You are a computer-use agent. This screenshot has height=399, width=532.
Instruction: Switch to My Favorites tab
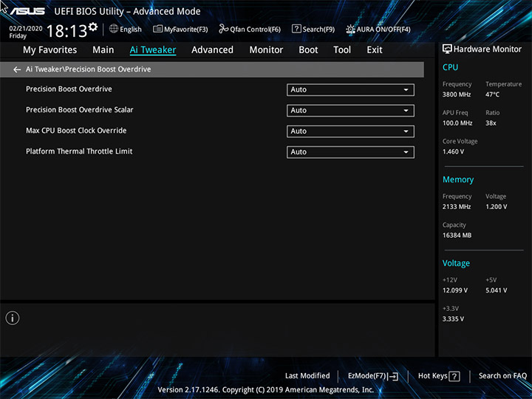[x=50, y=50]
